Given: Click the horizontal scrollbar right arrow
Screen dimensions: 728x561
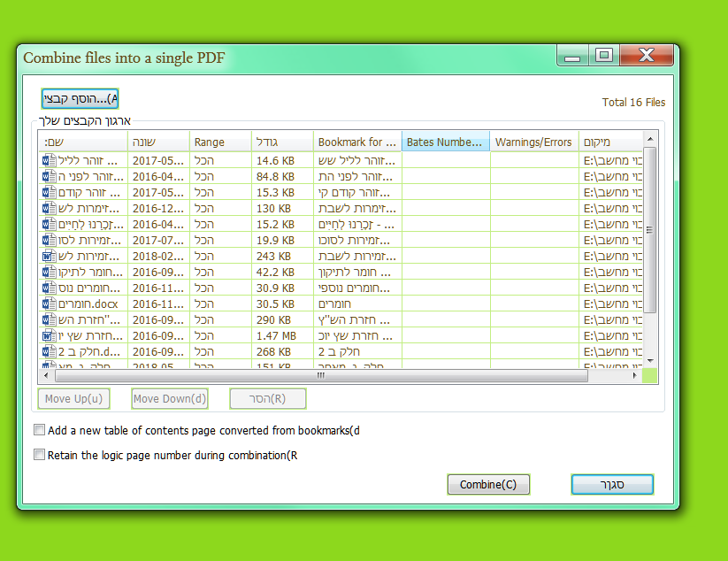Looking at the screenshot, I should coord(635,375).
